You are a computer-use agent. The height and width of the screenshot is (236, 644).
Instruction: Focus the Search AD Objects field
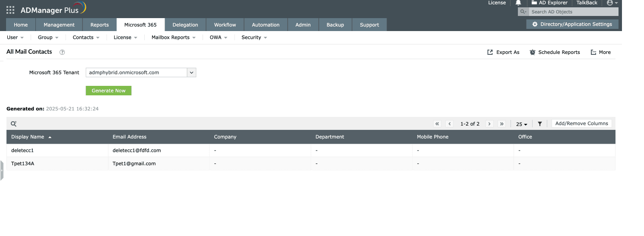click(x=573, y=12)
